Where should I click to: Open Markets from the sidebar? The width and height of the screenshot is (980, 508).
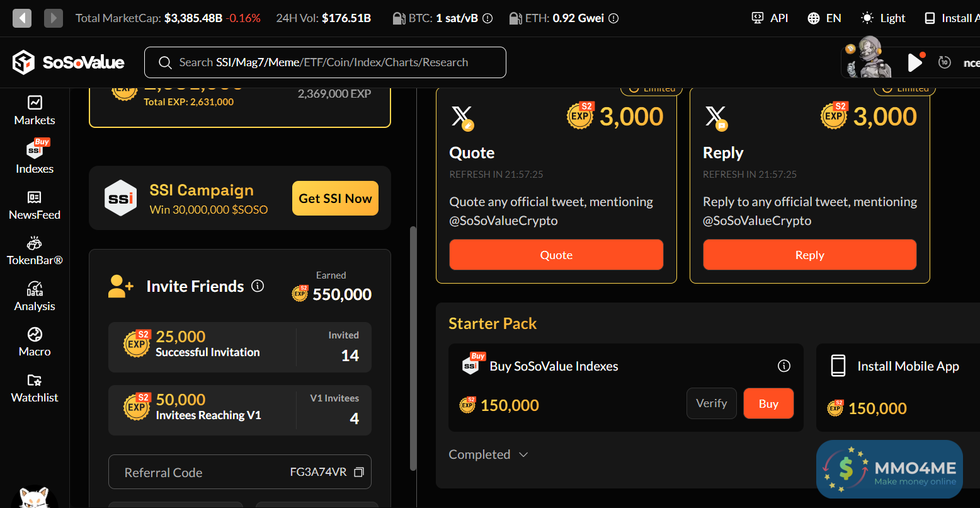(35, 110)
